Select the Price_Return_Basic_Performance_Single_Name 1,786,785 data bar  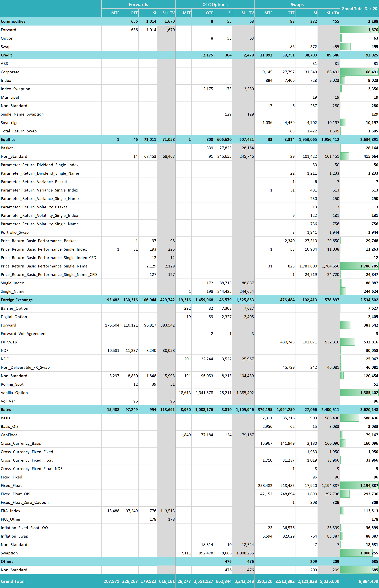(x=359, y=266)
